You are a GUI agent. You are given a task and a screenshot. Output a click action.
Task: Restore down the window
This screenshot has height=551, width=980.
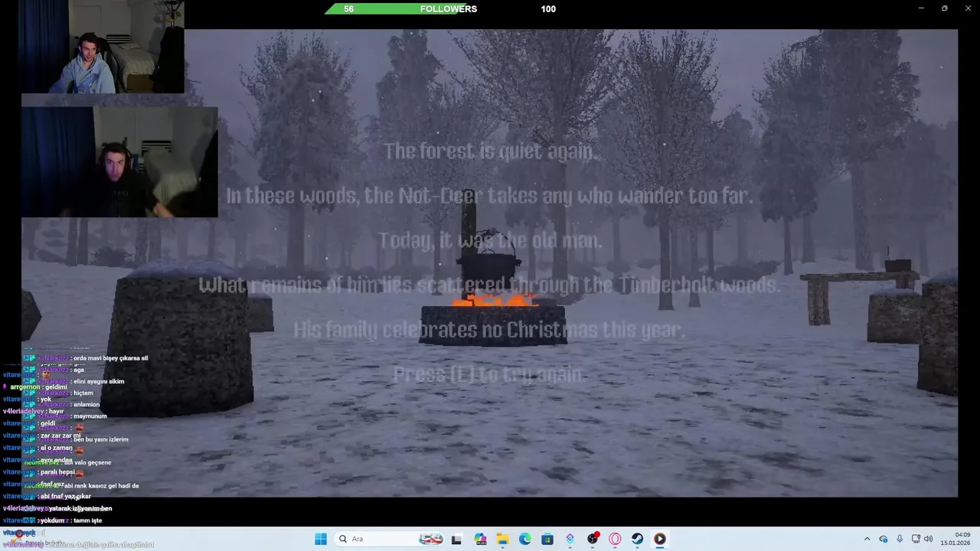coord(944,8)
